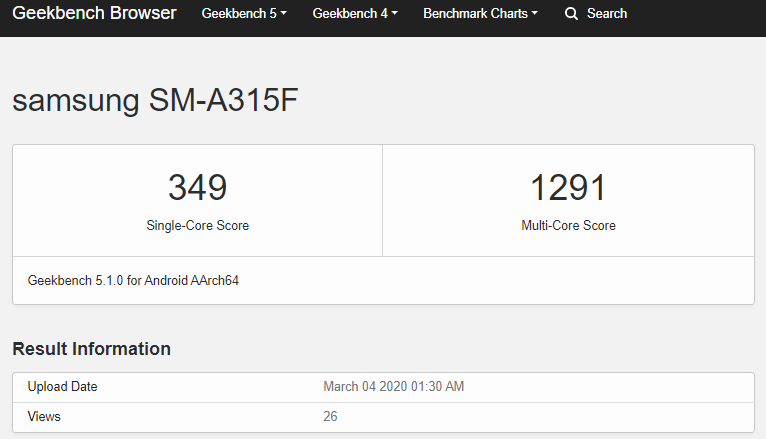Screen dimensions: 766x439
Task: Click the magnifying glass search icon
Action: tap(571, 14)
